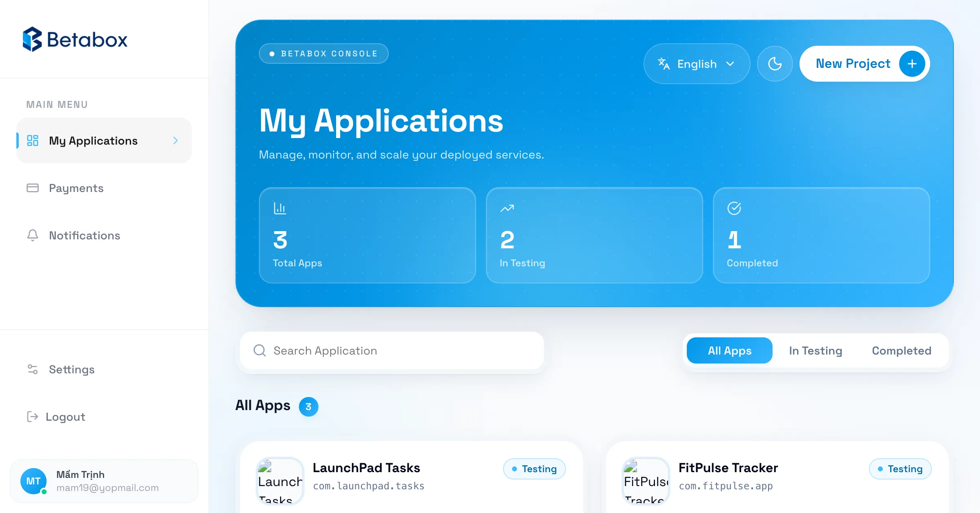Click the FitPulse Tracker title
The image size is (980, 513).
pyautogui.click(x=728, y=468)
